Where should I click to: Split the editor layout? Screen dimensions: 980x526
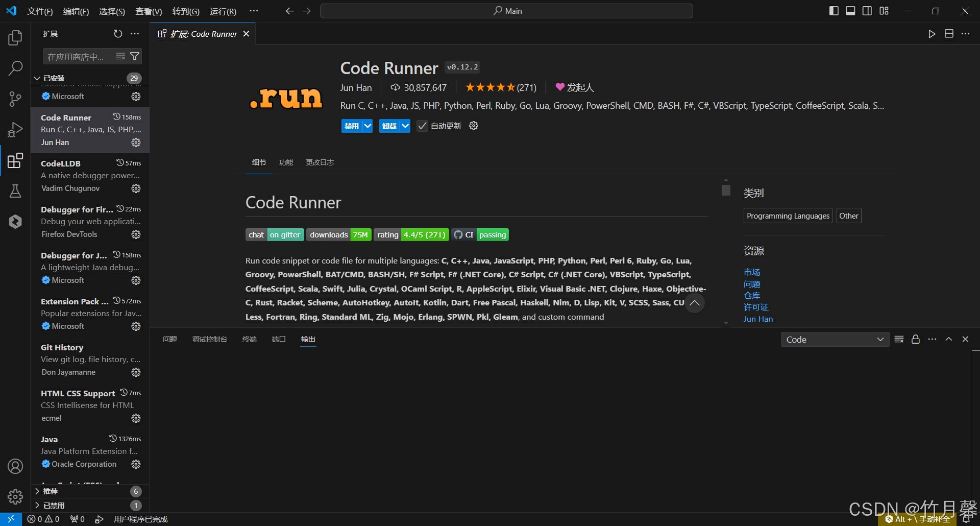(949, 34)
